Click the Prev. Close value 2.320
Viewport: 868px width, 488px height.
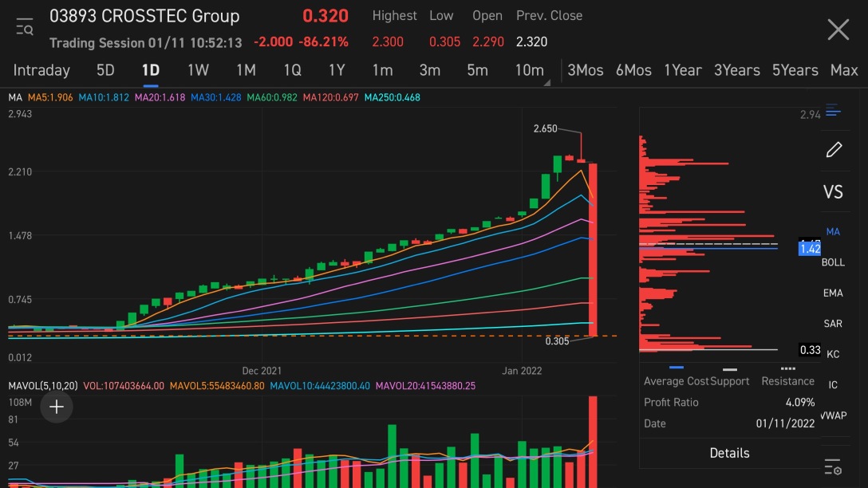tap(531, 42)
